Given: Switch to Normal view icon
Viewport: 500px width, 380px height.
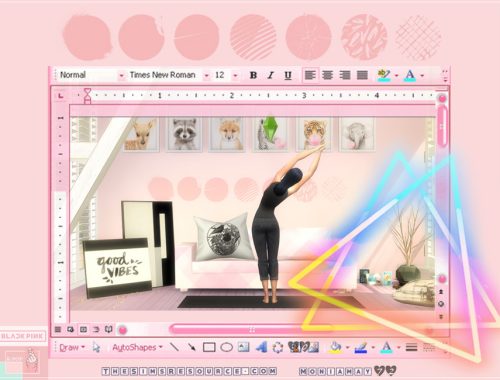Looking at the screenshot, I should [58, 329].
